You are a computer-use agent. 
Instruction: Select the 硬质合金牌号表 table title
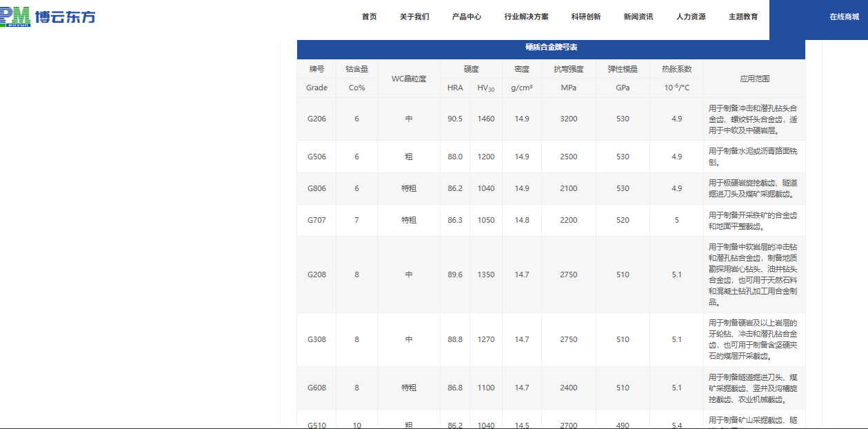[552, 48]
